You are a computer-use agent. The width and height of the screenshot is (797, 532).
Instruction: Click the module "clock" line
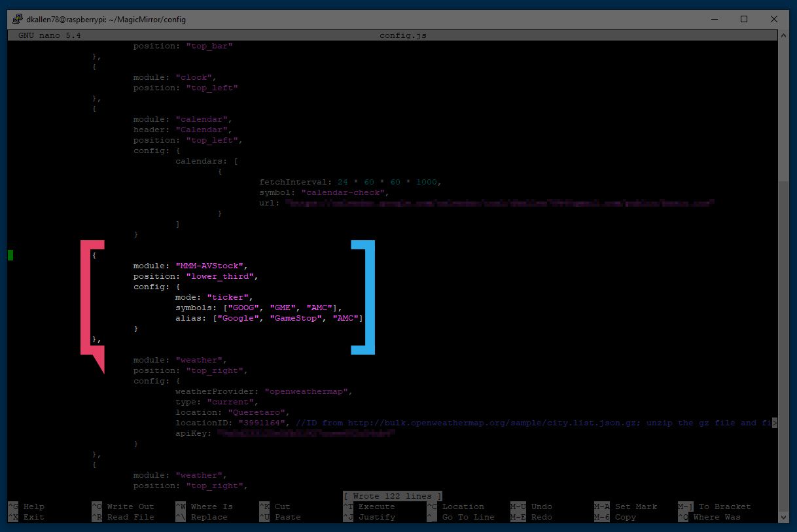pyautogui.click(x=175, y=77)
